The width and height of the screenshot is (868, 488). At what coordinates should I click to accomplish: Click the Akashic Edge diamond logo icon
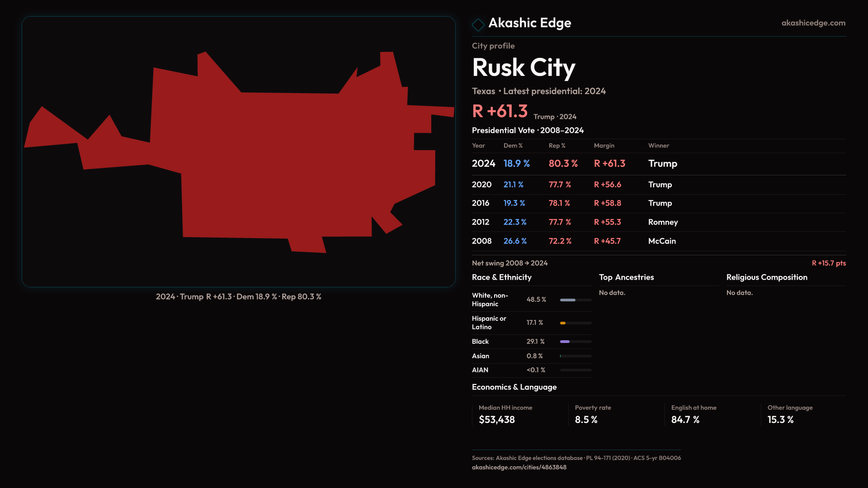tap(478, 24)
